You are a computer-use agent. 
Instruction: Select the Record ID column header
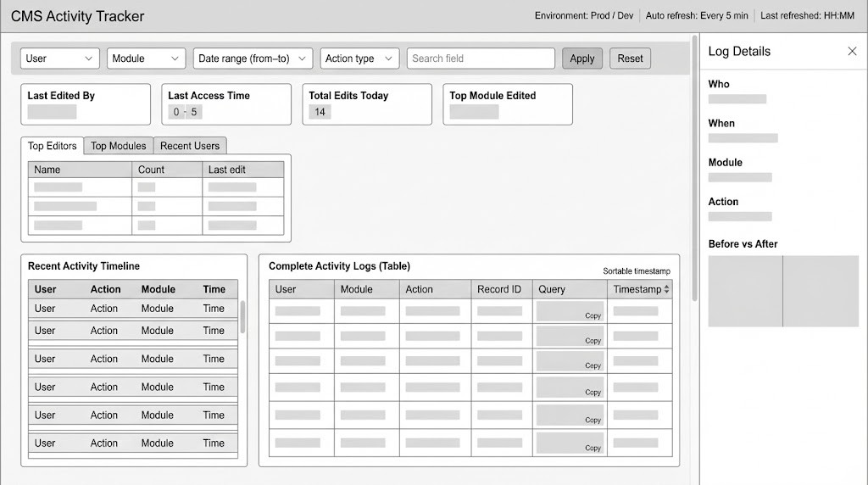click(502, 289)
